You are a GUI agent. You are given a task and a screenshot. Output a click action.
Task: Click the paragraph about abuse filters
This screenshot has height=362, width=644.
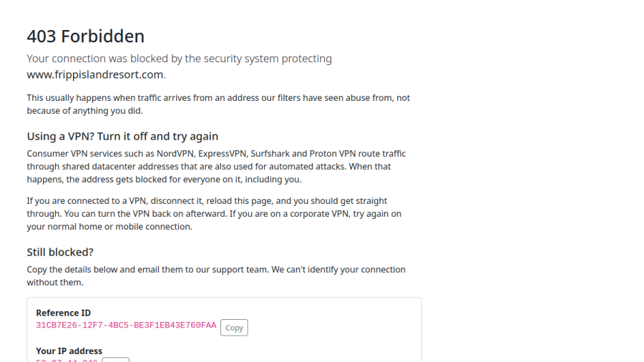coord(218,104)
